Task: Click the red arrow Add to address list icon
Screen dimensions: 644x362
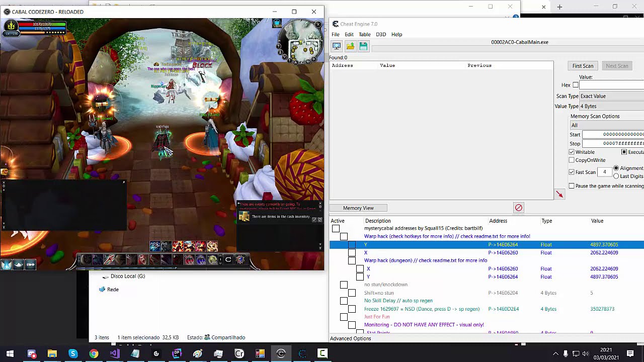Action: (559, 194)
